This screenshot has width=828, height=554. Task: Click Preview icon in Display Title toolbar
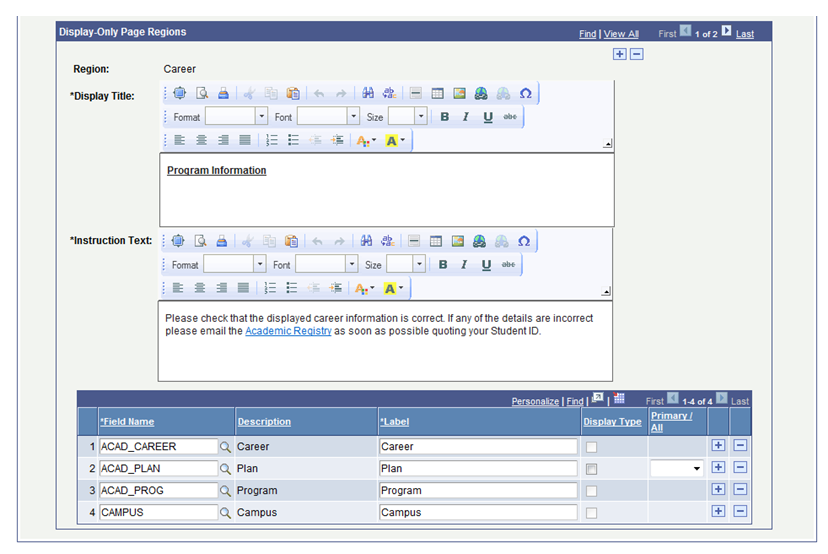click(x=202, y=93)
